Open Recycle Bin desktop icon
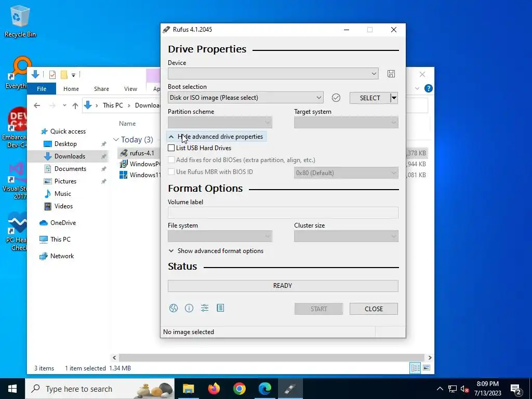 20,22
